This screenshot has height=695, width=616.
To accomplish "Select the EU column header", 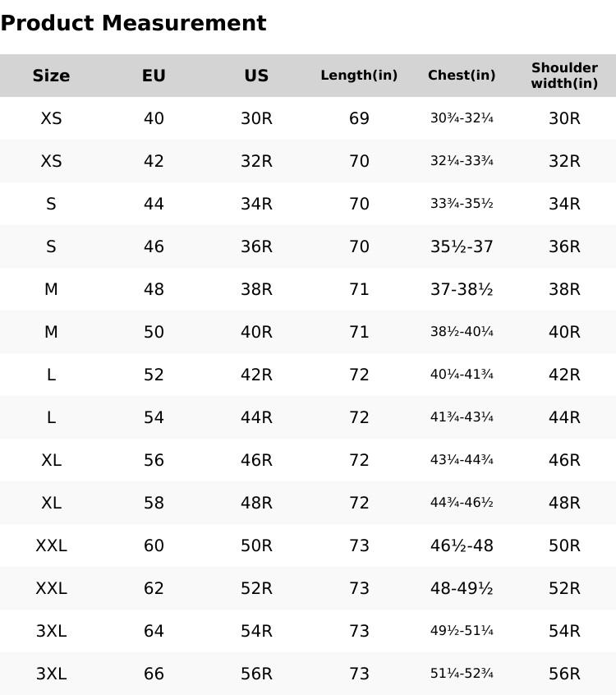I will tap(154, 76).
